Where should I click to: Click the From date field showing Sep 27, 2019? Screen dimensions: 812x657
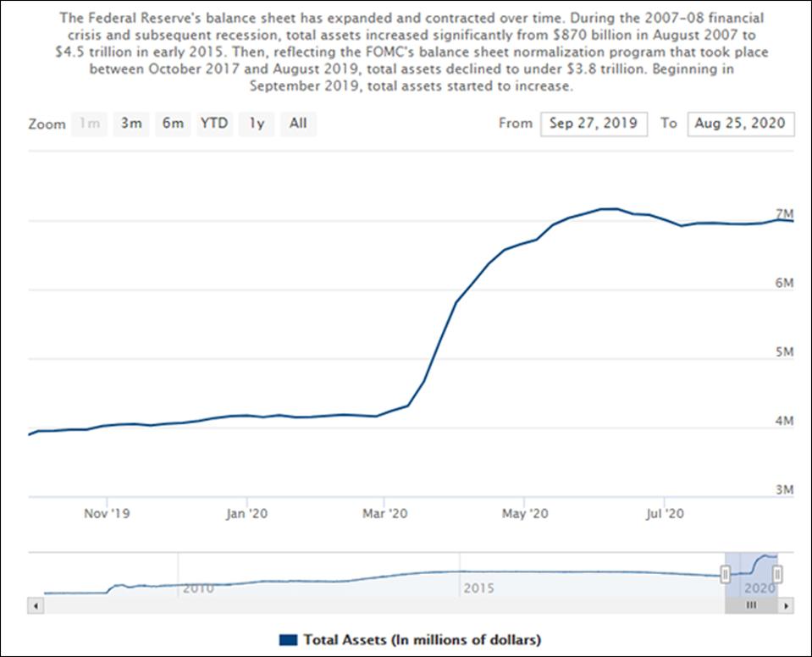pyautogui.click(x=593, y=124)
